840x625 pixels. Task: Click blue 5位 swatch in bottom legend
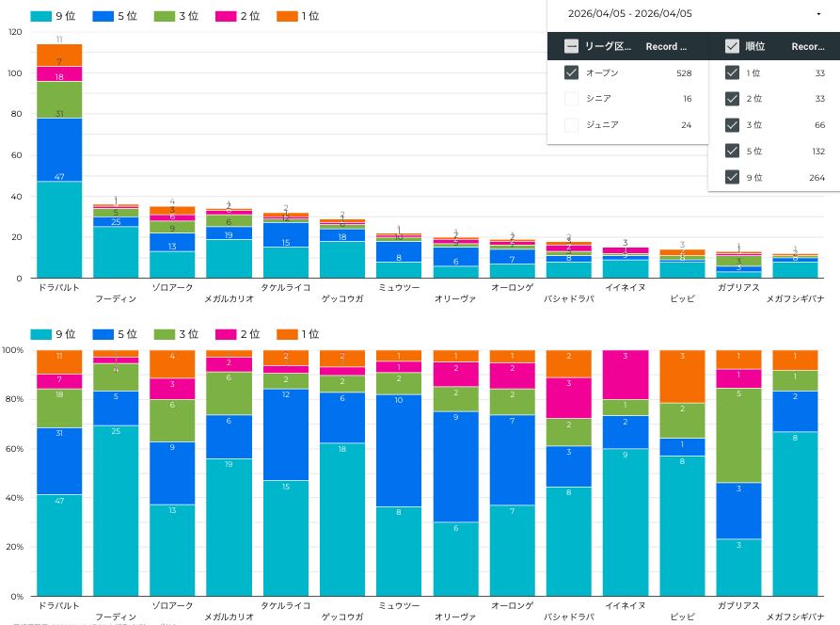coord(102,334)
